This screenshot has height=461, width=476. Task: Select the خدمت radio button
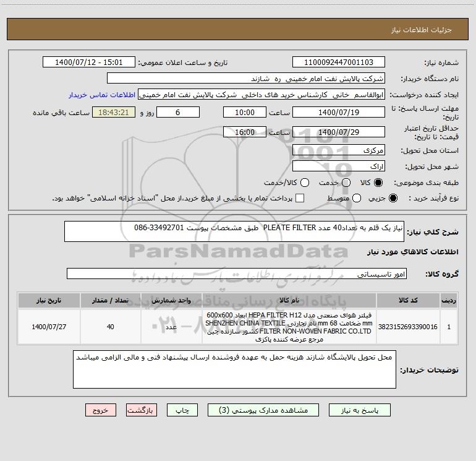[x=346, y=183]
